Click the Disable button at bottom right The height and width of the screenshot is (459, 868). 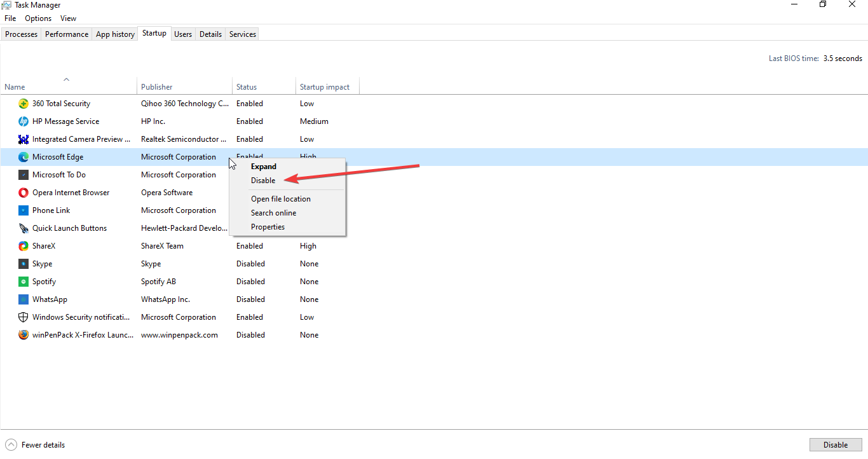pyautogui.click(x=835, y=444)
